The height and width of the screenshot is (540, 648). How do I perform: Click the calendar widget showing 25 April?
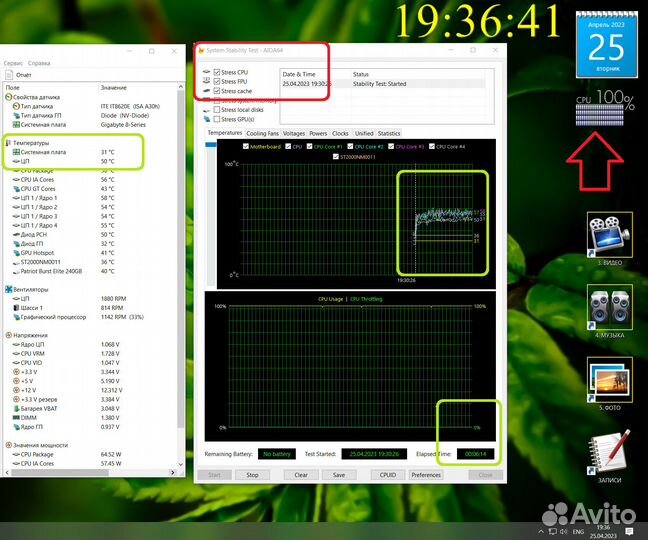607,44
